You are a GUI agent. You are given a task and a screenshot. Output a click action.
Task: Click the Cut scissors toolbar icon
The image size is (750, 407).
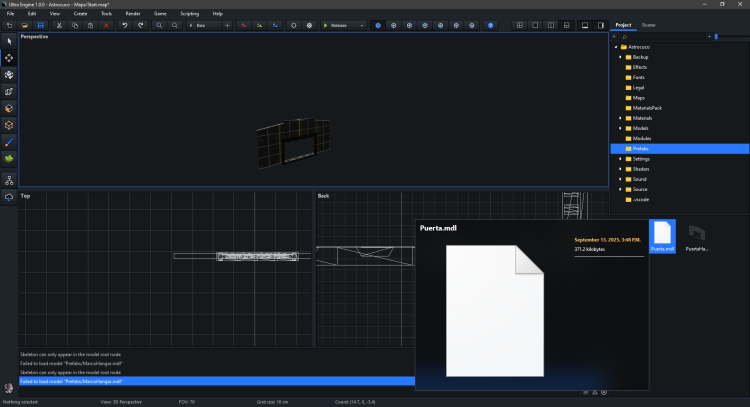(x=60, y=25)
